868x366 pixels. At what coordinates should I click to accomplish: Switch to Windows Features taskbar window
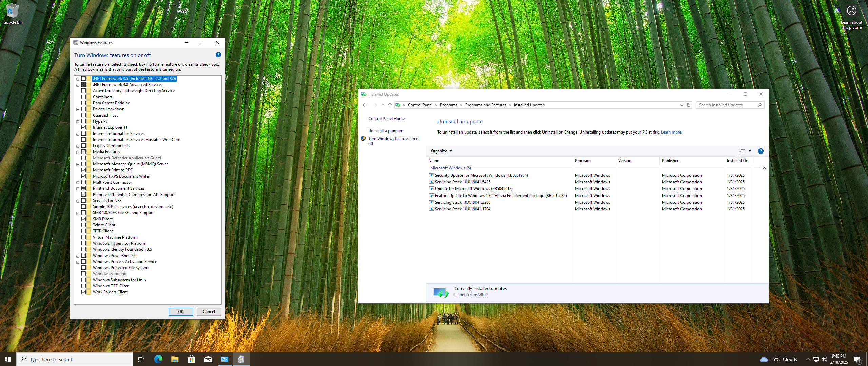241,359
